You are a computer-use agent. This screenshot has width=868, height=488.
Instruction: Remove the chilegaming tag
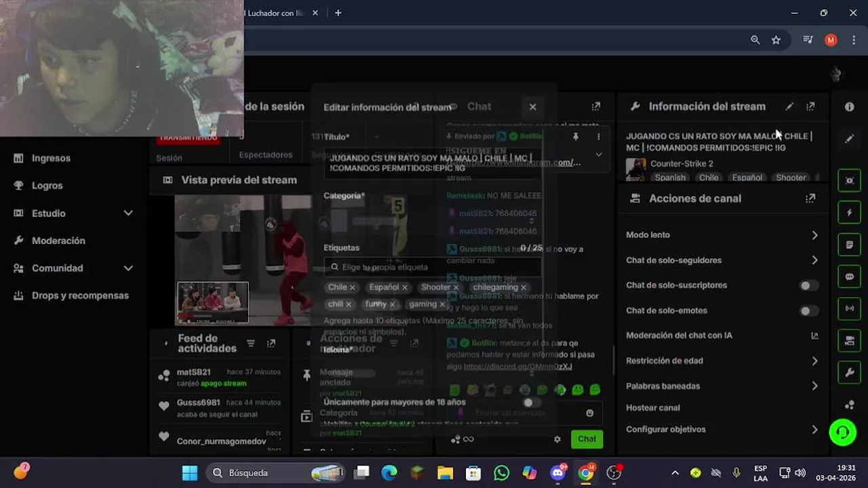point(524,287)
